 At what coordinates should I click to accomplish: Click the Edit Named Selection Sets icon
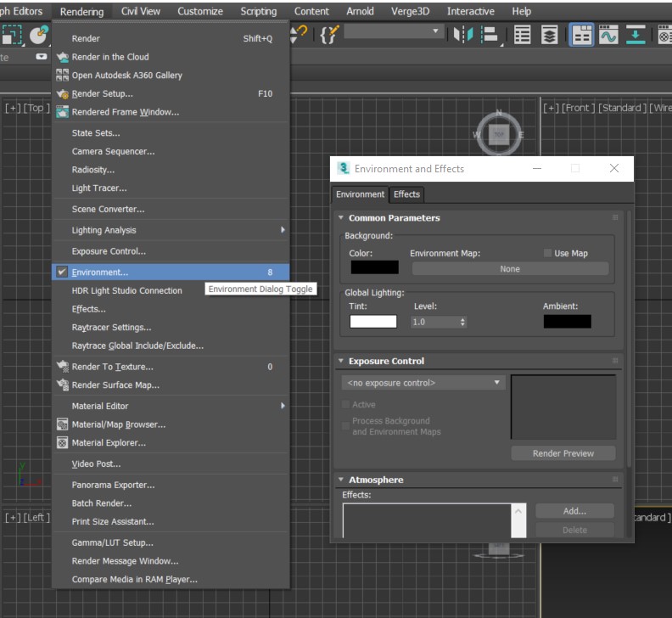(328, 34)
